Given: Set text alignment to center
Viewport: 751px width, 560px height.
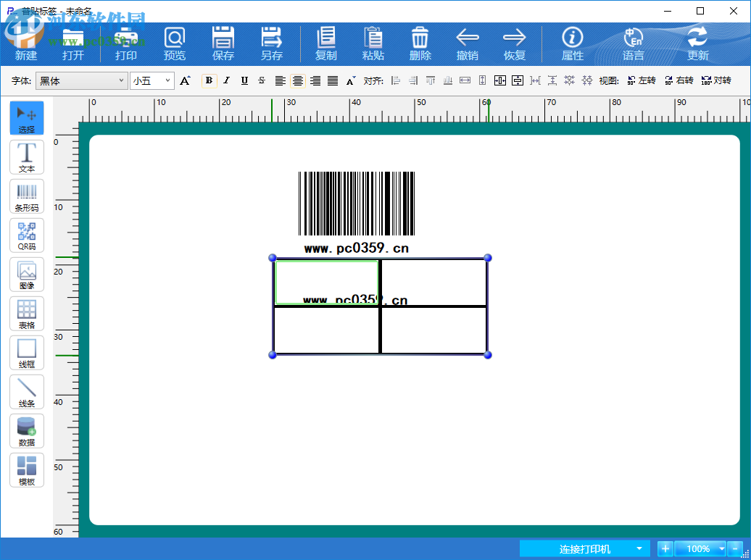Looking at the screenshot, I should coord(298,80).
